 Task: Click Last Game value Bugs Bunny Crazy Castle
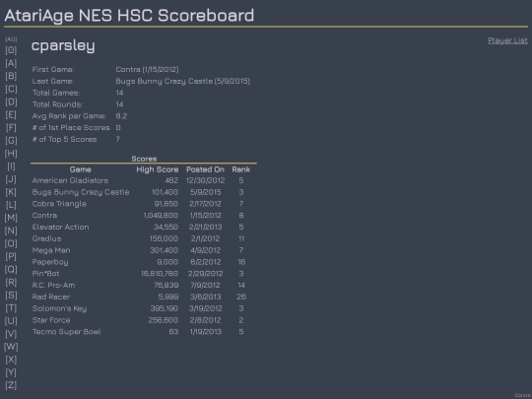click(183, 81)
